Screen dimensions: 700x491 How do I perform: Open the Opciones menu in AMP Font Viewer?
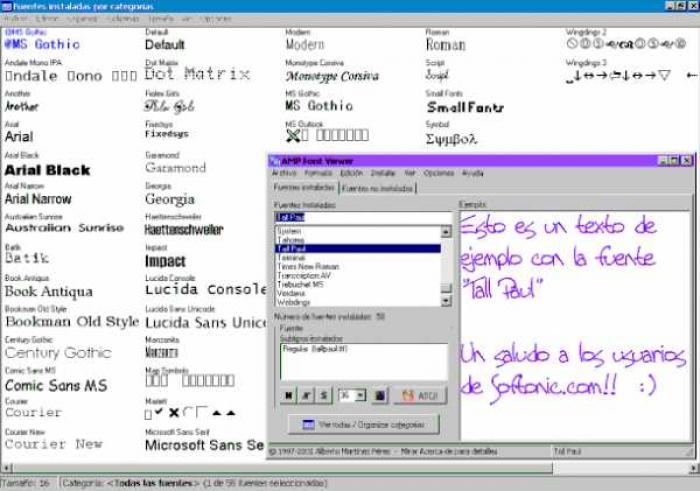(x=438, y=173)
